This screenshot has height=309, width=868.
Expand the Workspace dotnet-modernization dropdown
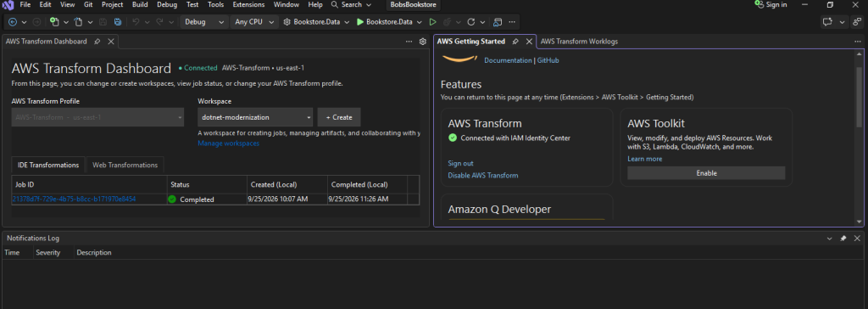[x=255, y=118]
